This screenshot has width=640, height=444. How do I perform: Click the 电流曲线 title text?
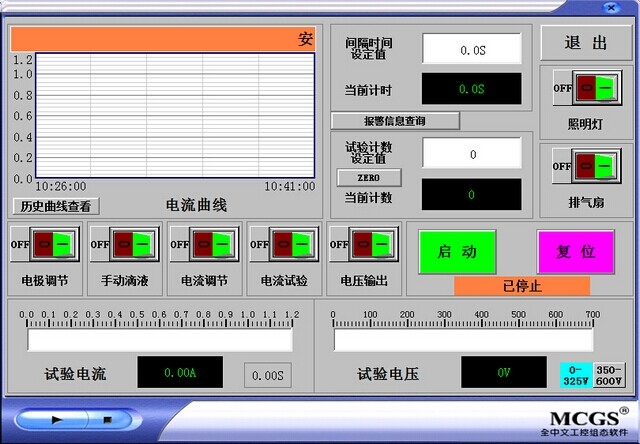(196, 205)
